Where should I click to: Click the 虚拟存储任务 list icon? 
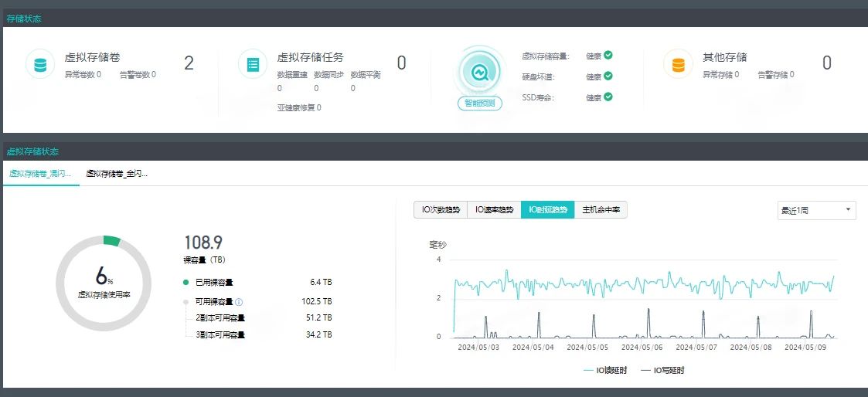(253, 64)
